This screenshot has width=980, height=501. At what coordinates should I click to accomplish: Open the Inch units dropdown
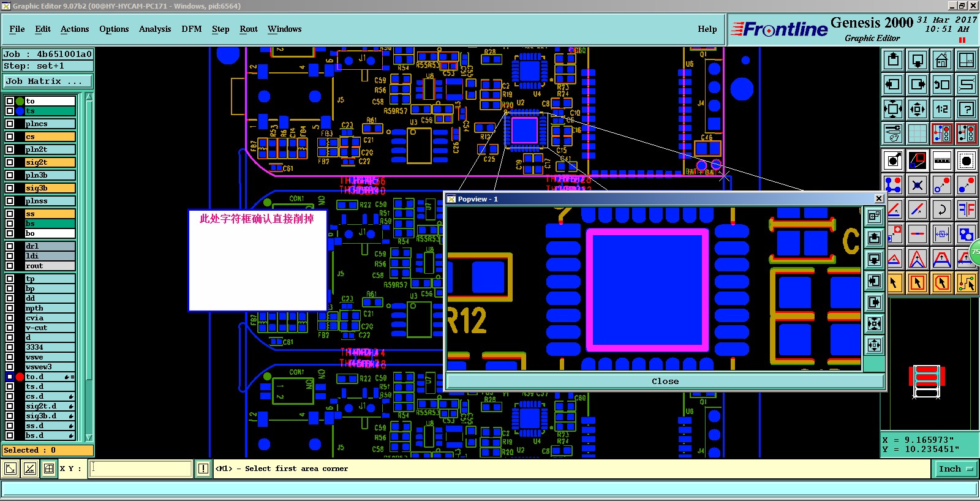[956, 469]
